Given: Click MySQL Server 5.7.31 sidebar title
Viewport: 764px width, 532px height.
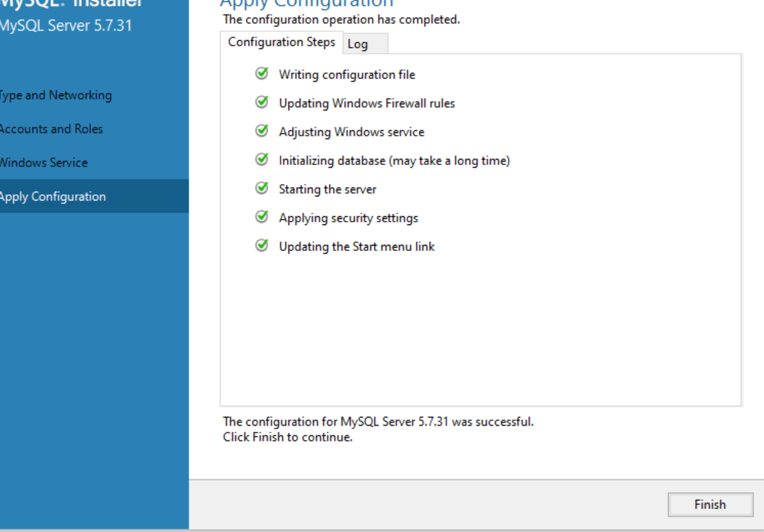Looking at the screenshot, I should pos(65,25).
